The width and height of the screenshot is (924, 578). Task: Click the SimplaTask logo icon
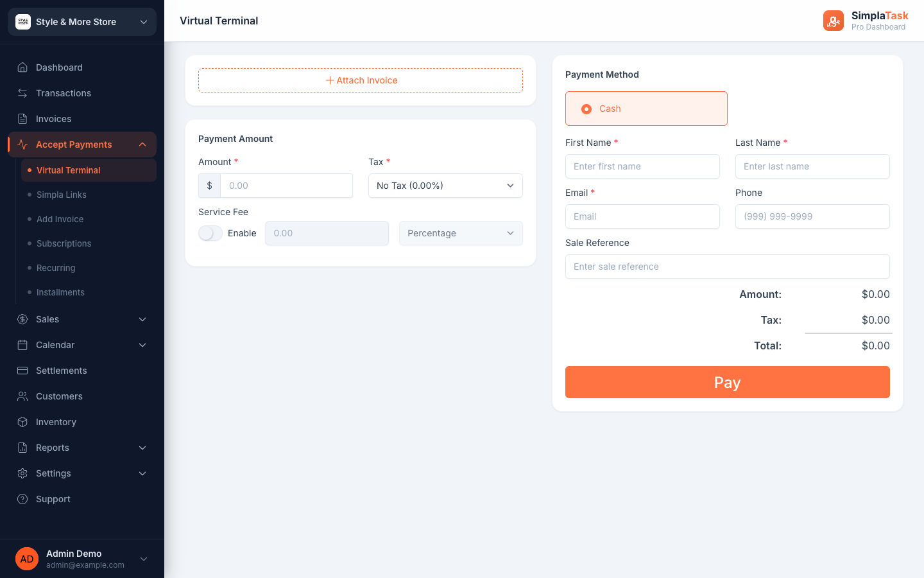click(x=834, y=21)
